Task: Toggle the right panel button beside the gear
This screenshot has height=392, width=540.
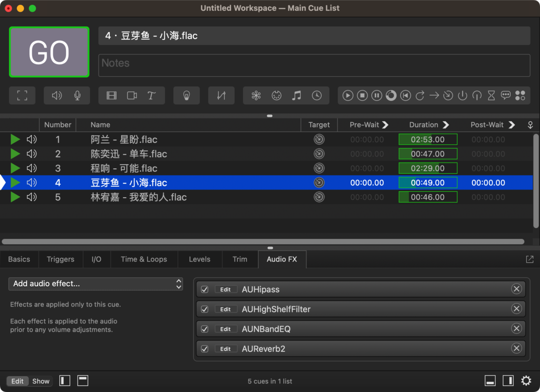Action: [x=508, y=381]
